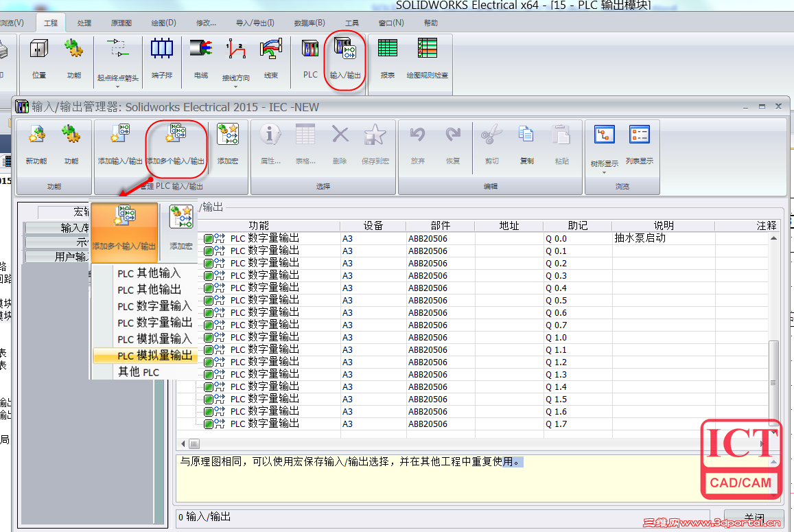Sort by the 功能 column header
794x532 pixels.
pyautogui.click(x=258, y=225)
